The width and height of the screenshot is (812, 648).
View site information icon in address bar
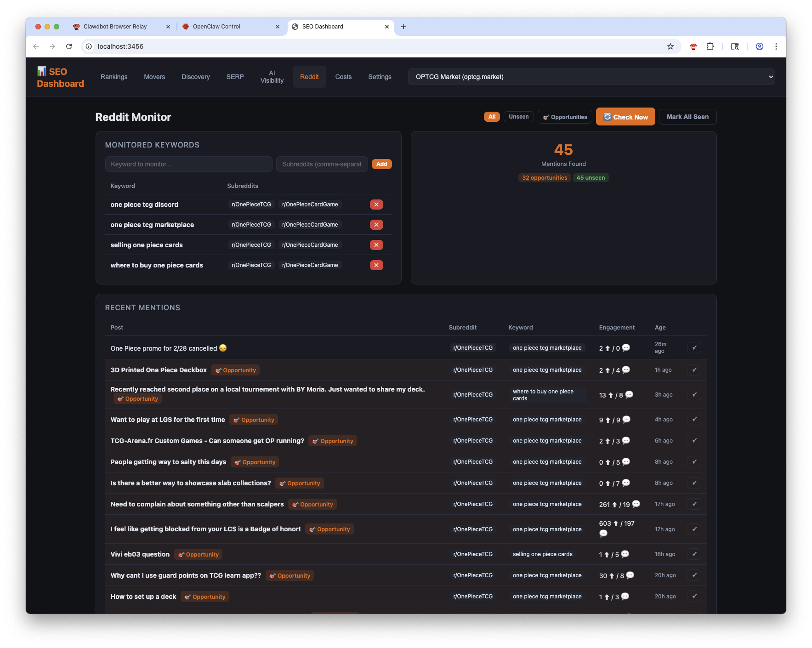[89, 46]
